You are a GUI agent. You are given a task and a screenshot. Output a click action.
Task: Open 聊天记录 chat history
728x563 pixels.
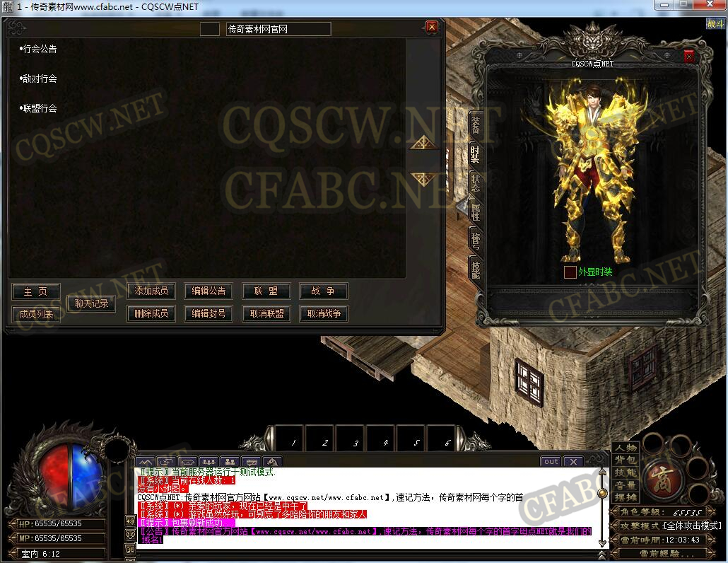91,303
